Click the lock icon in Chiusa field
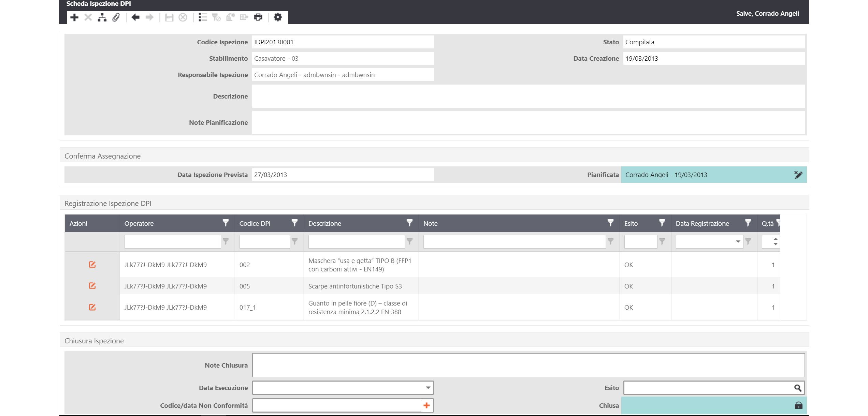This screenshot has width=868, height=416. pyautogui.click(x=798, y=405)
